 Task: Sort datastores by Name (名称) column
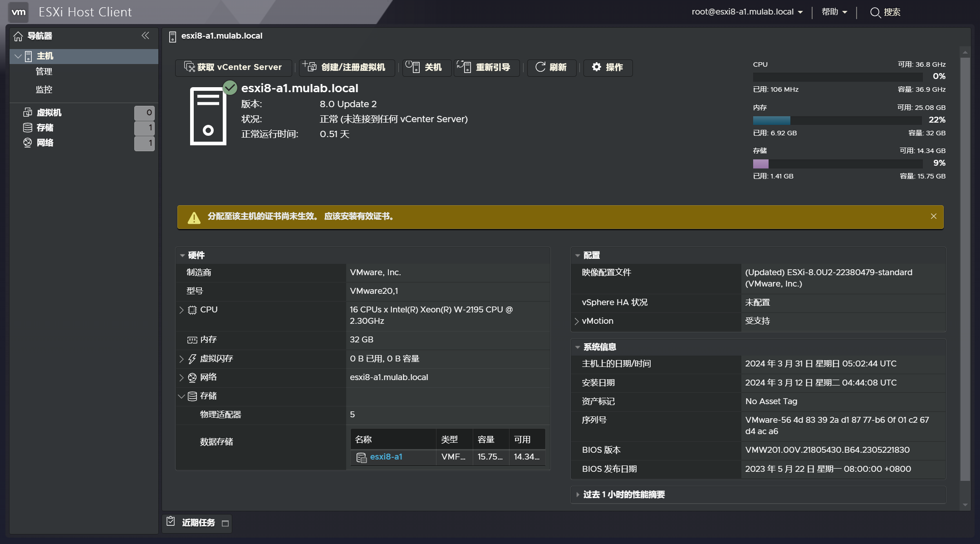[x=393, y=440]
